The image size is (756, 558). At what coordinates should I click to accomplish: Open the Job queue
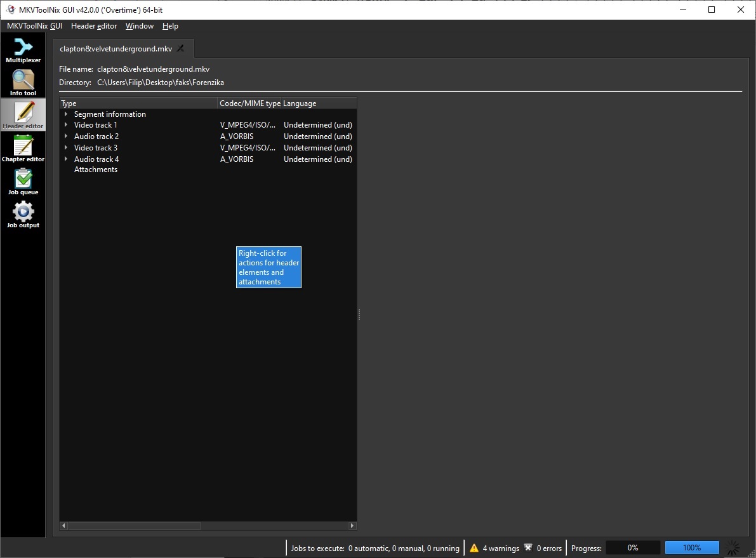[x=23, y=182]
